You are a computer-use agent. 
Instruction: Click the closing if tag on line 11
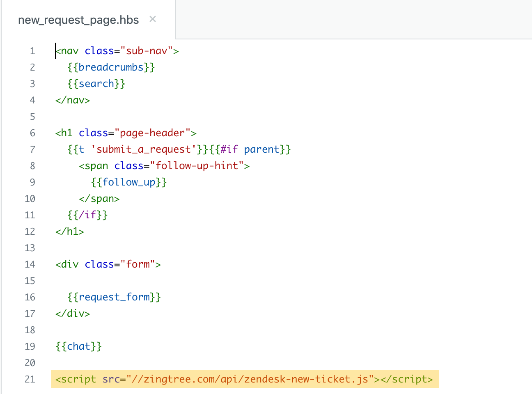coord(87,215)
